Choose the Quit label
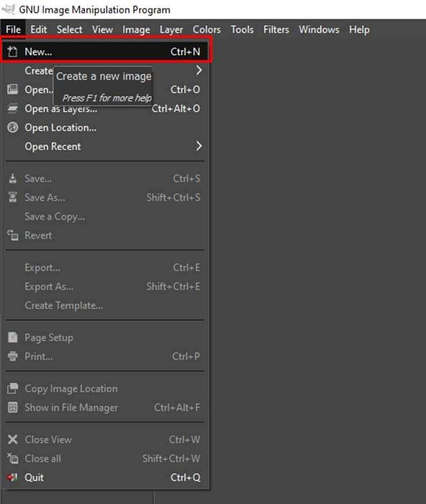 [x=34, y=478]
